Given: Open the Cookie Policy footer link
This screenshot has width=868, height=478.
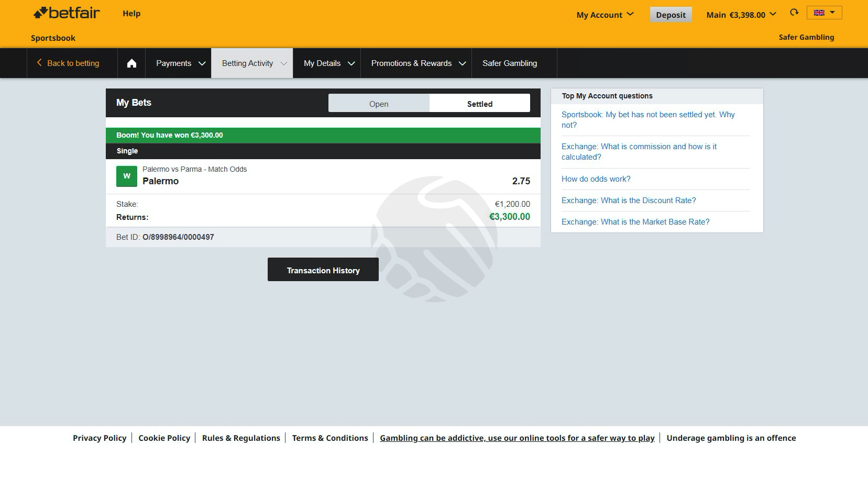Looking at the screenshot, I should [164, 438].
